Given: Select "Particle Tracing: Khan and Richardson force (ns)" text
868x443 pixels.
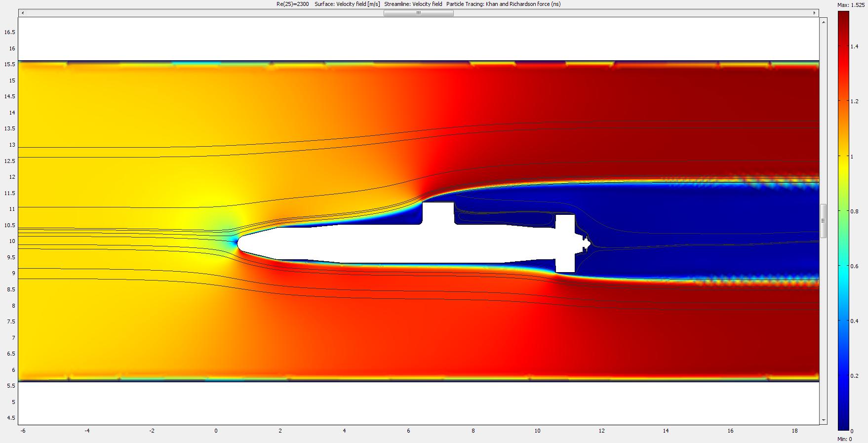Looking at the screenshot, I should tap(503, 4).
